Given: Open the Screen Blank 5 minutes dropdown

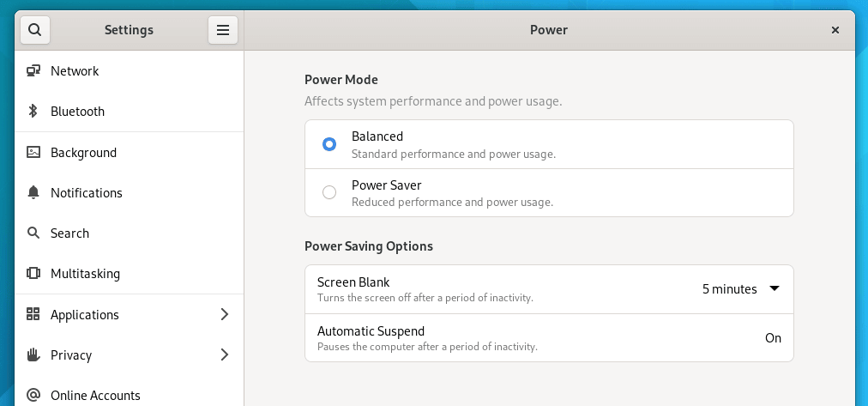Looking at the screenshot, I should (740, 289).
